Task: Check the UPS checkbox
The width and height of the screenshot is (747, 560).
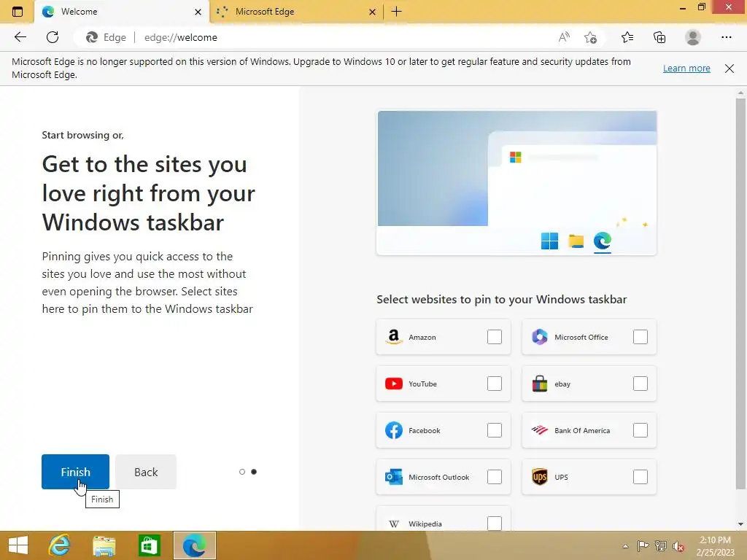Action: [640, 477]
